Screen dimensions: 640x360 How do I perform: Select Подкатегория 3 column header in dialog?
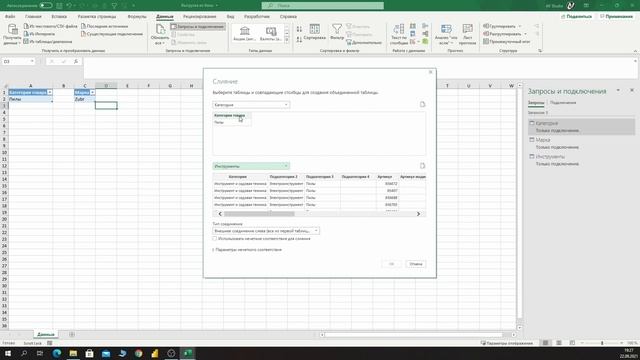(320, 177)
